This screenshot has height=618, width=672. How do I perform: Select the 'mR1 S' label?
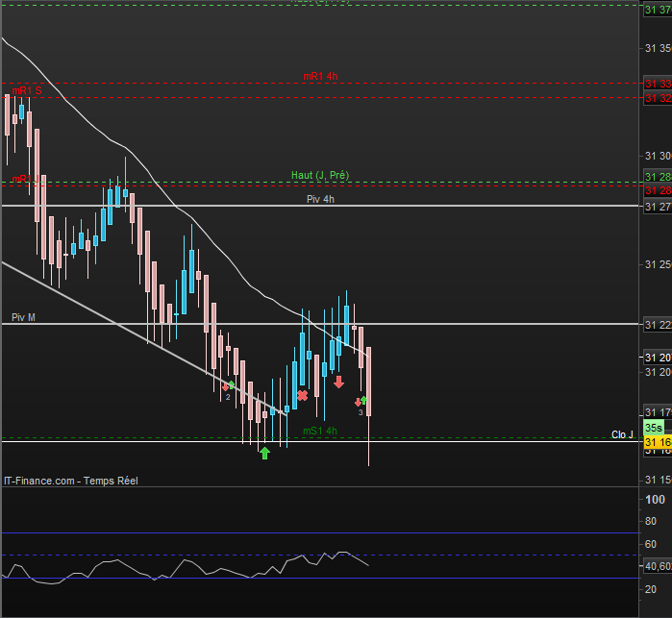pos(27,90)
